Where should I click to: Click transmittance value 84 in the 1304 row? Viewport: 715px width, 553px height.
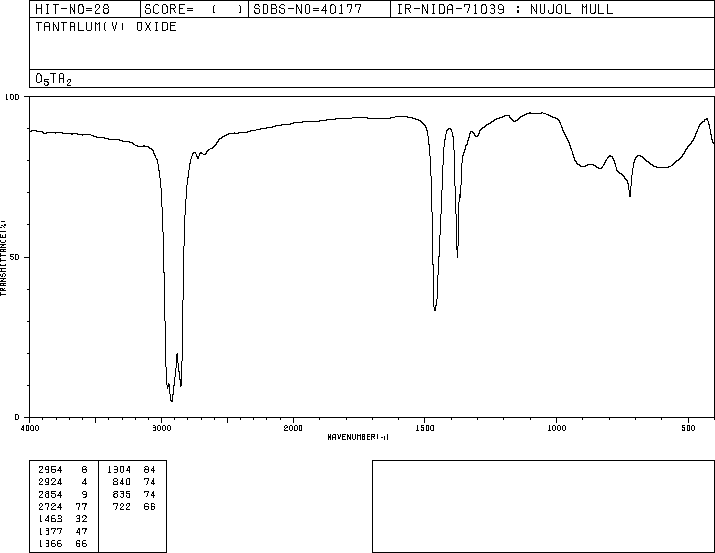150,470
